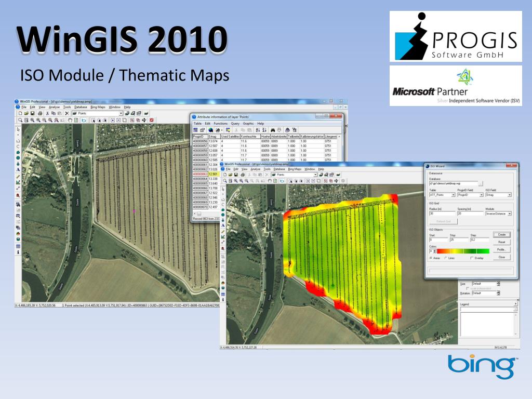
Task: Click binoculars find icon in attribute window
Action: [x=273, y=130]
